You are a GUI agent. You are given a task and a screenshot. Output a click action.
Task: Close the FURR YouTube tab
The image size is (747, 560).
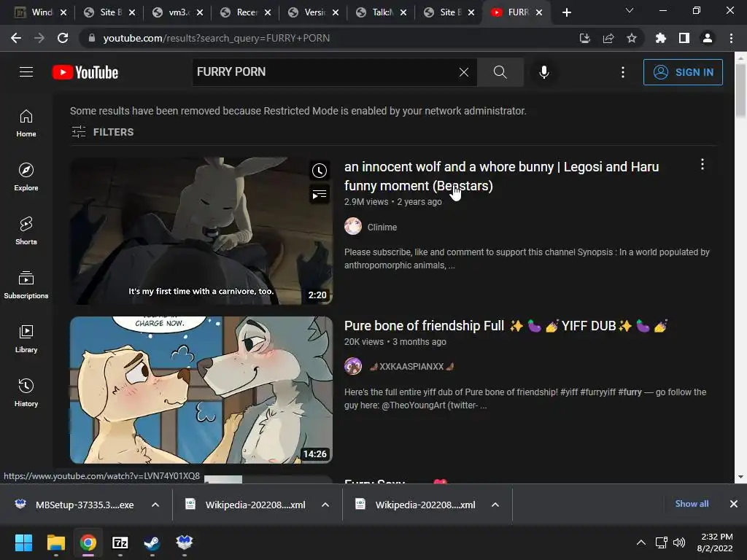[539, 12]
